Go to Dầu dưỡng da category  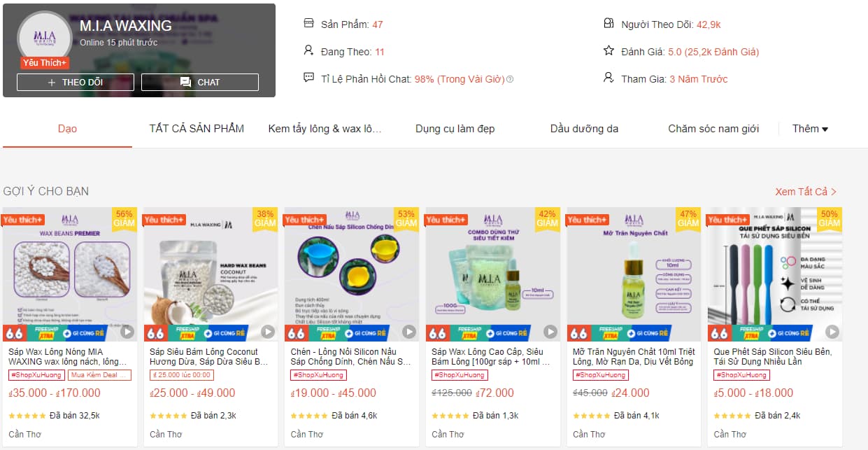click(x=584, y=129)
